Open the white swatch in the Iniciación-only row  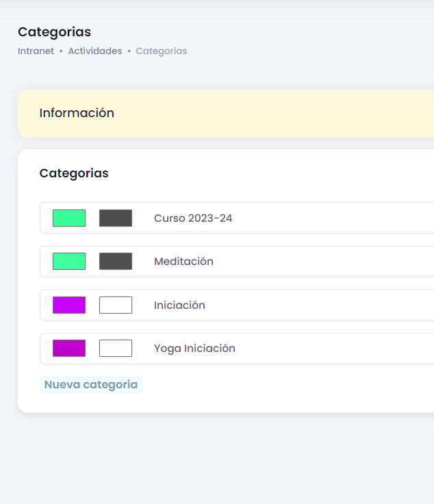116,305
